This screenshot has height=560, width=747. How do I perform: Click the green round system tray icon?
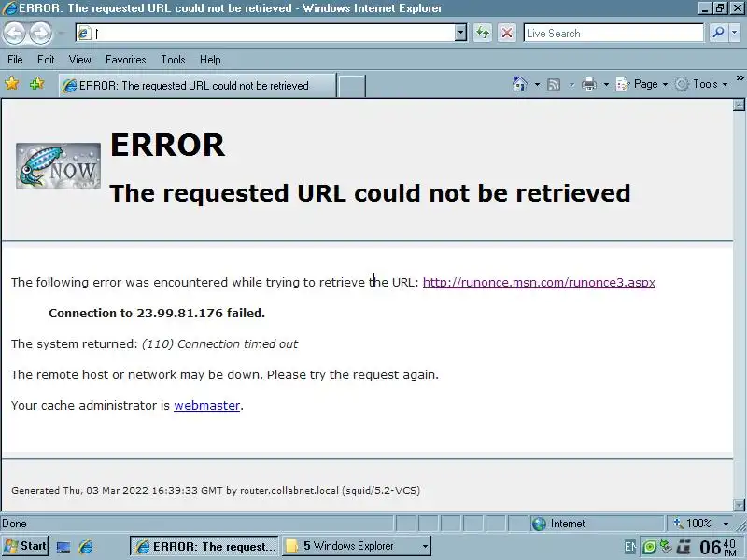click(x=649, y=547)
